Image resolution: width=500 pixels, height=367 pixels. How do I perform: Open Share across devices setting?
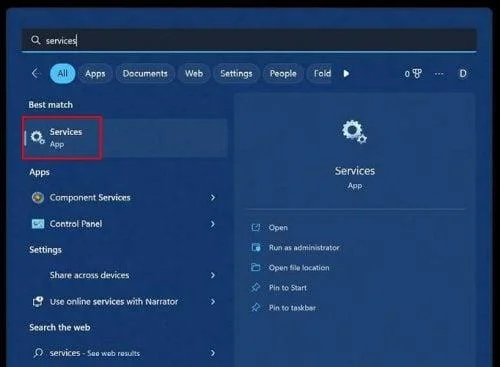click(125, 275)
